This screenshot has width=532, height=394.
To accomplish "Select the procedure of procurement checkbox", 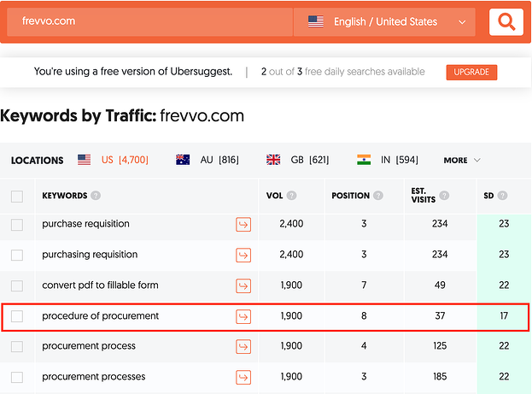I will coord(17,316).
